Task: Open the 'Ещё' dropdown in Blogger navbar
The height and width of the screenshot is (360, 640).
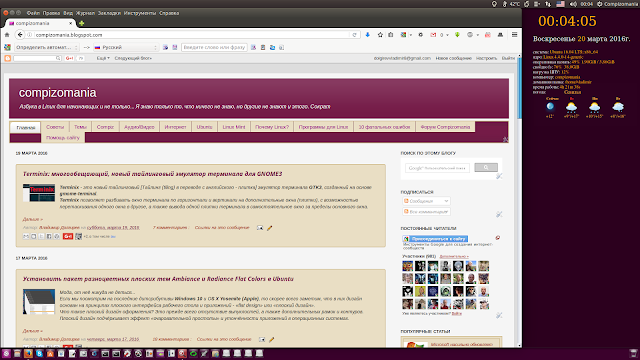Action: (103, 58)
